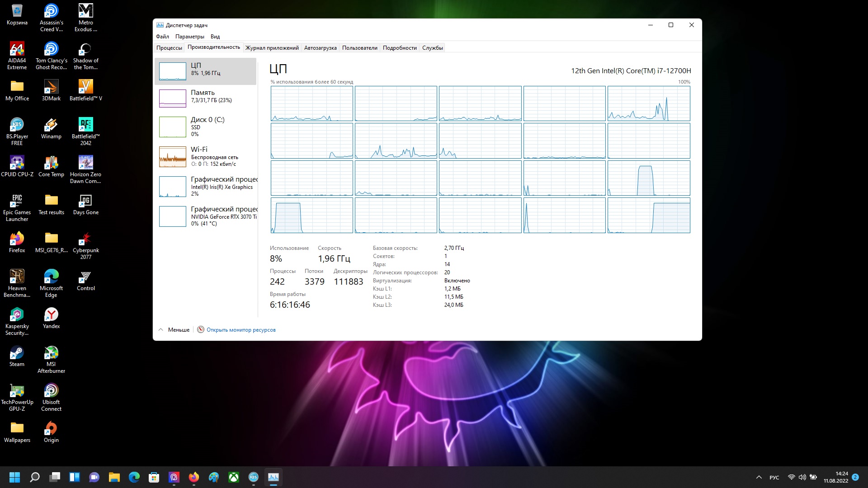Open the Подробности tab
The width and height of the screenshot is (868, 488).
point(400,48)
